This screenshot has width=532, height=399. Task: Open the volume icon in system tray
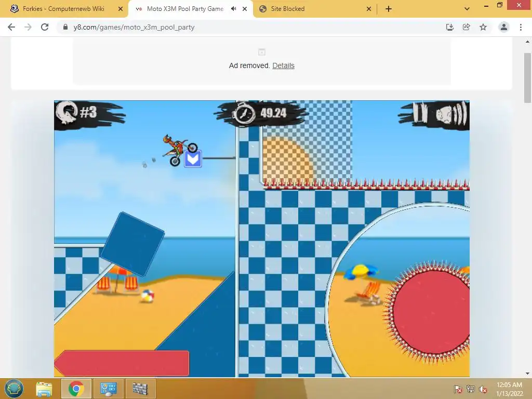point(483,389)
